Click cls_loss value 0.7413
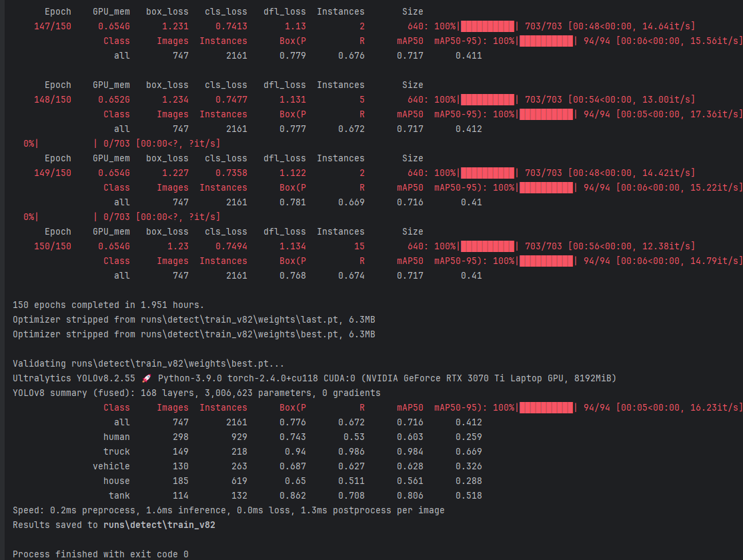Screen dimensions: 743x560 pos(231,26)
